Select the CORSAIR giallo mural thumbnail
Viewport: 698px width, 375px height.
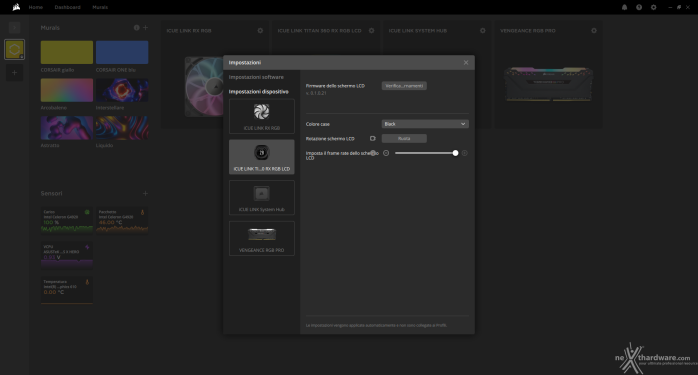tap(67, 52)
